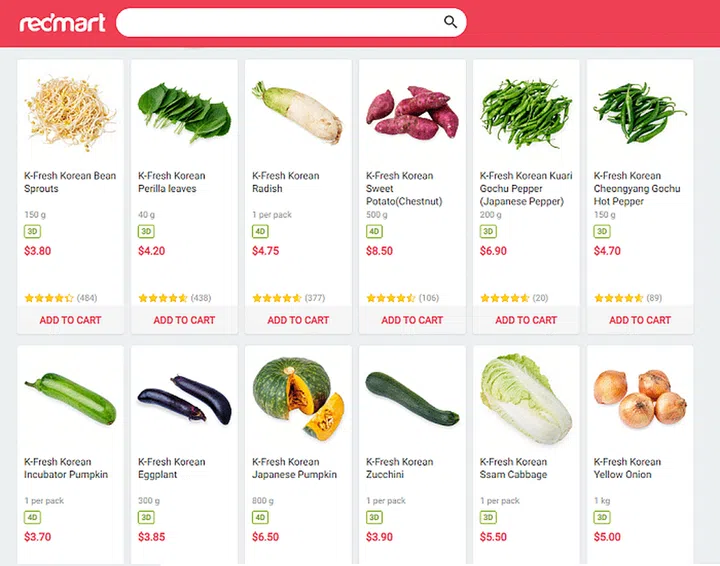
Task: Add Korean Bean Sprouts to cart
Action: tap(70, 320)
